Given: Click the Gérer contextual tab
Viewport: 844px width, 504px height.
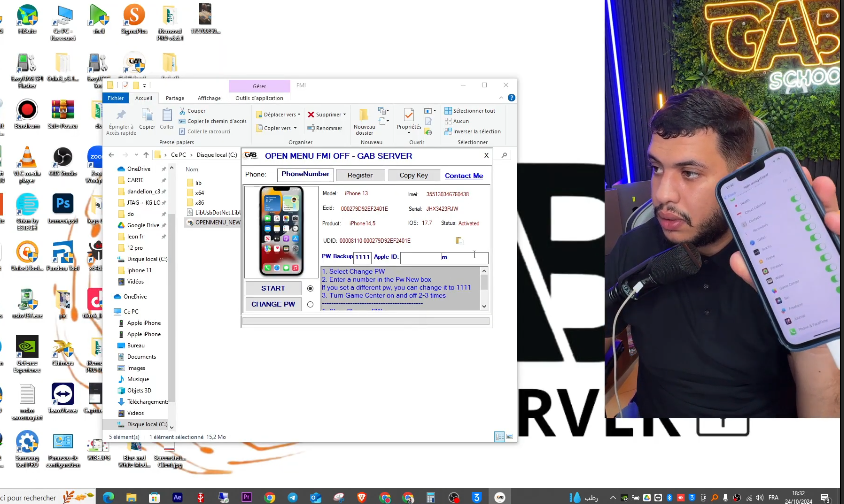Looking at the screenshot, I should [259, 86].
